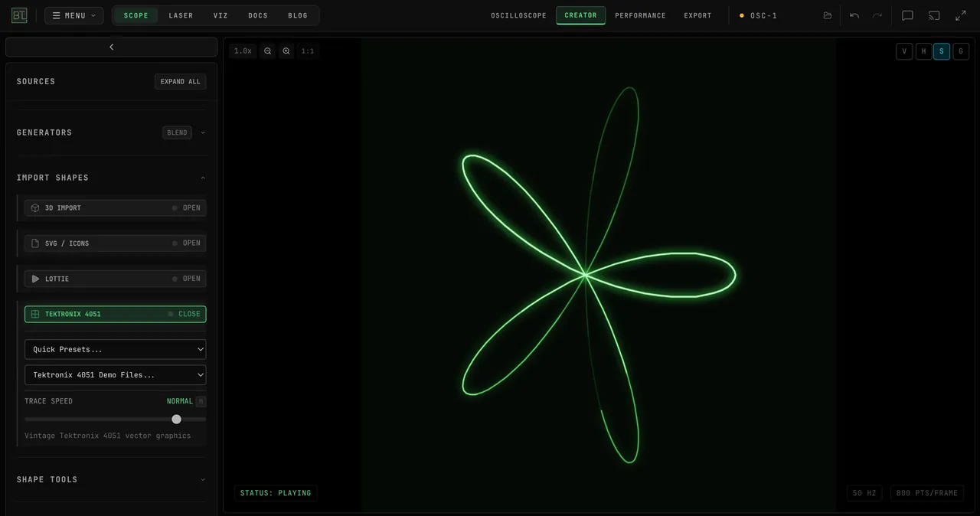Select the EXPORT mode
This screenshot has width=980, height=516.
(698, 15)
